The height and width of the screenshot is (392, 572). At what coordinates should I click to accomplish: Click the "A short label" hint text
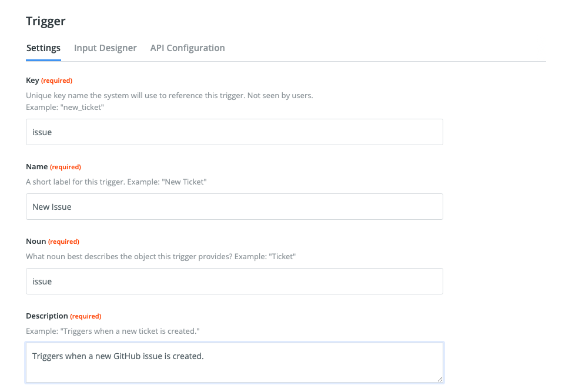(x=116, y=182)
